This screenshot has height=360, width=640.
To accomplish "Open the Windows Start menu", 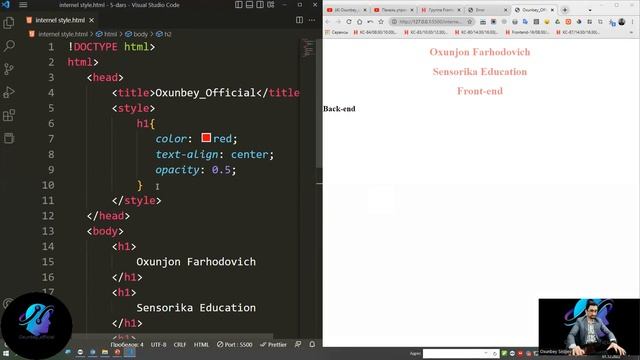I will (6, 353).
